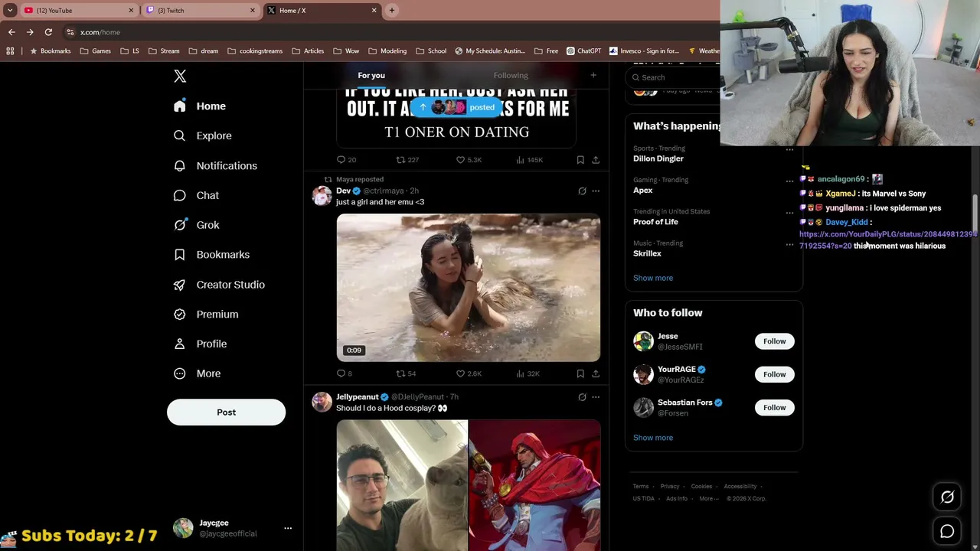Image resolution: width=980 pixels, height=551 pixels.
Task: Share Dev's emu post
Action: pos(596,373)
